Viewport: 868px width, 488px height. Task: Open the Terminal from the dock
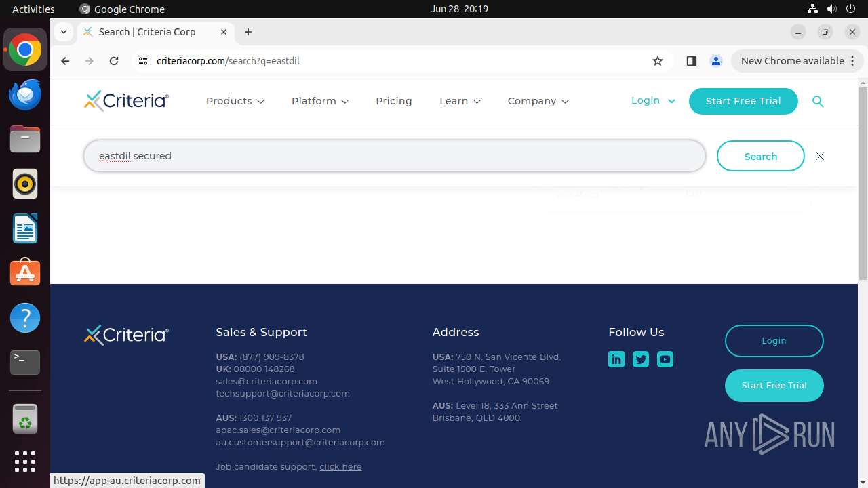(25, 363)
